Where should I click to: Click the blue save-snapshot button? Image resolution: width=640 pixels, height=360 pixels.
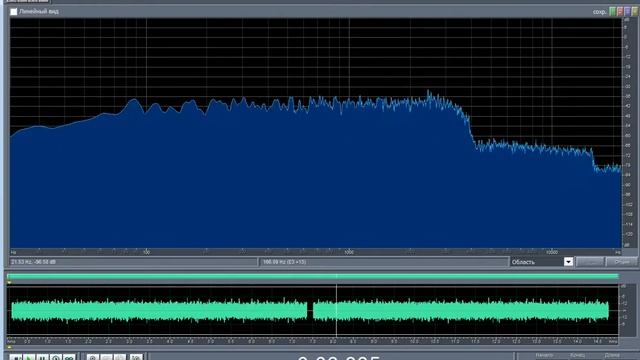[627, 12]
